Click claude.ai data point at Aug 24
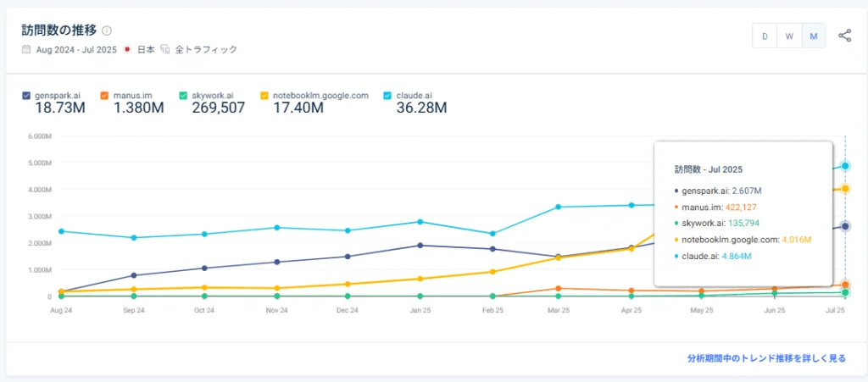This screenshot has height=382, width=868. 60,231
